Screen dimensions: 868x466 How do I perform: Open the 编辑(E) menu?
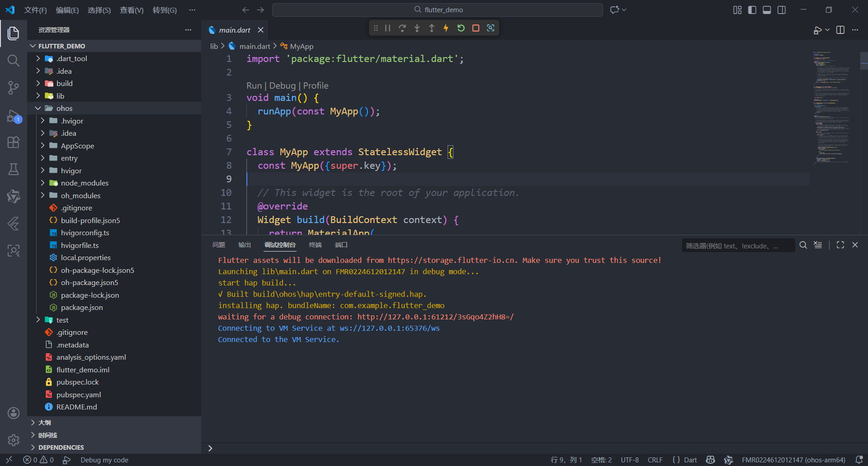[67, 10]
